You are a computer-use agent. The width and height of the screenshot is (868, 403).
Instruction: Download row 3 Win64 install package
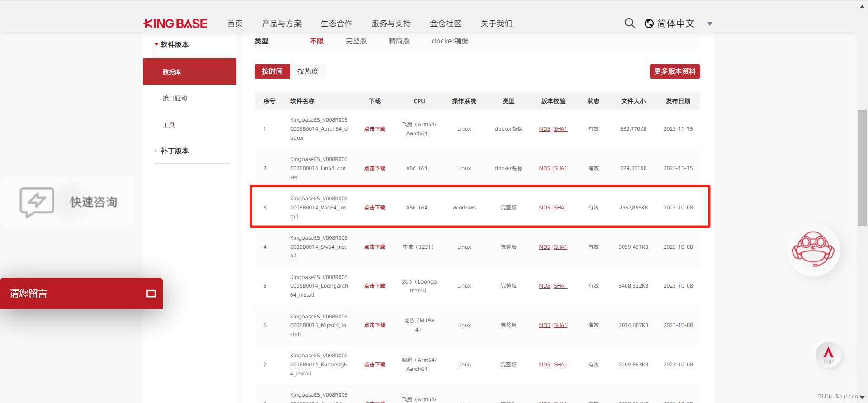[375, 208]
